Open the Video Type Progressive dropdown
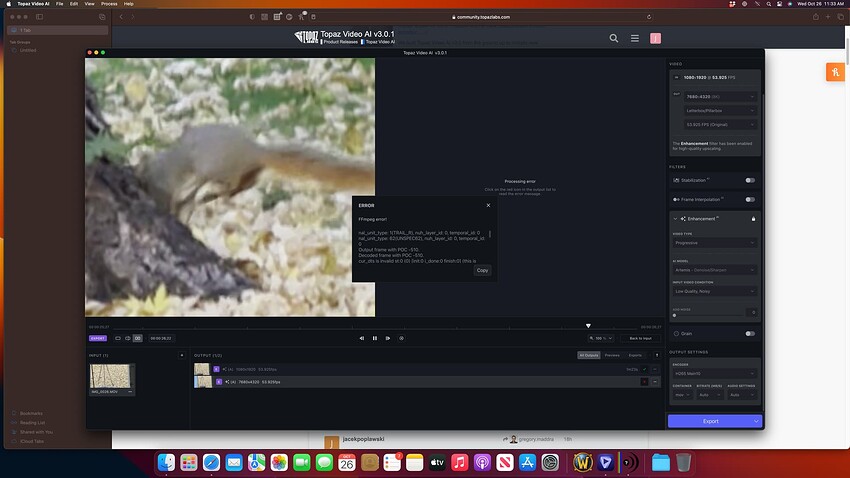The width and height of the screenshot is (850, 478). click(x=714, y=243)
